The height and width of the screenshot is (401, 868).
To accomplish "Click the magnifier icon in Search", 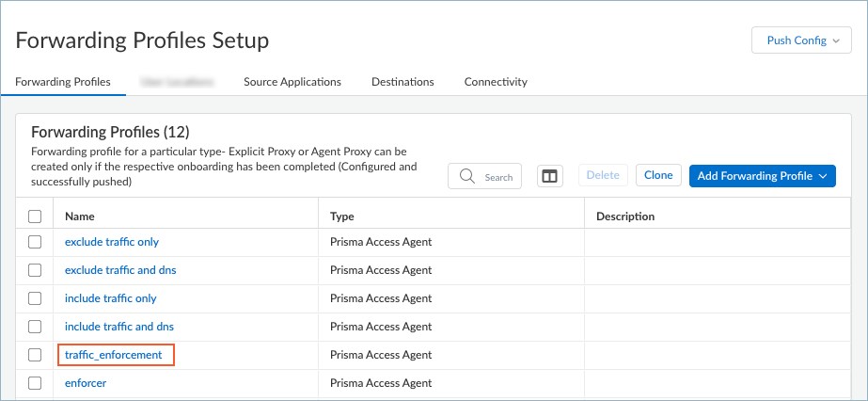I will pos(467,176).
